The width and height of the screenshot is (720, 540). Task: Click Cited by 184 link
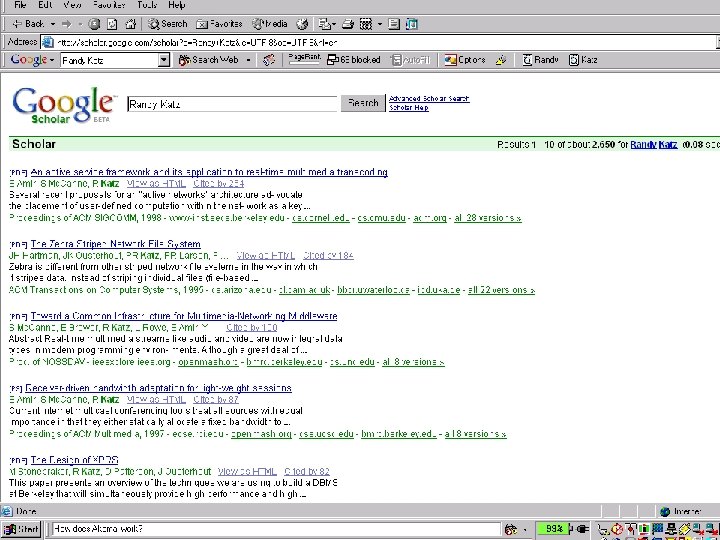328,255
